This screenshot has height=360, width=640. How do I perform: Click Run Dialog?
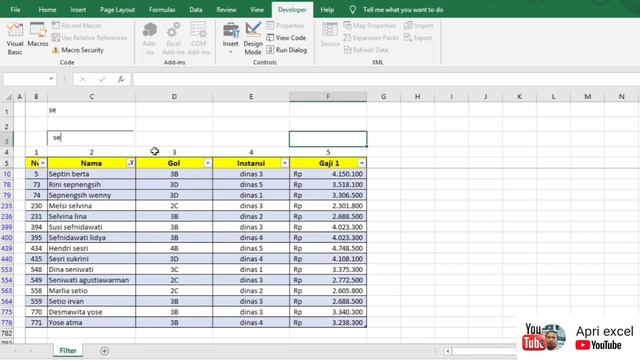tap(287, 50)
